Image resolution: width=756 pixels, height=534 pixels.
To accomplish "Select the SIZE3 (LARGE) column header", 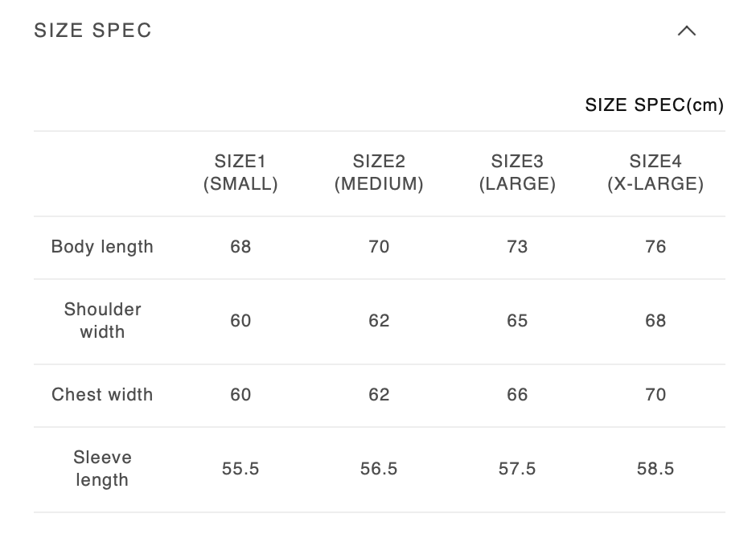I will pos(517,173).
